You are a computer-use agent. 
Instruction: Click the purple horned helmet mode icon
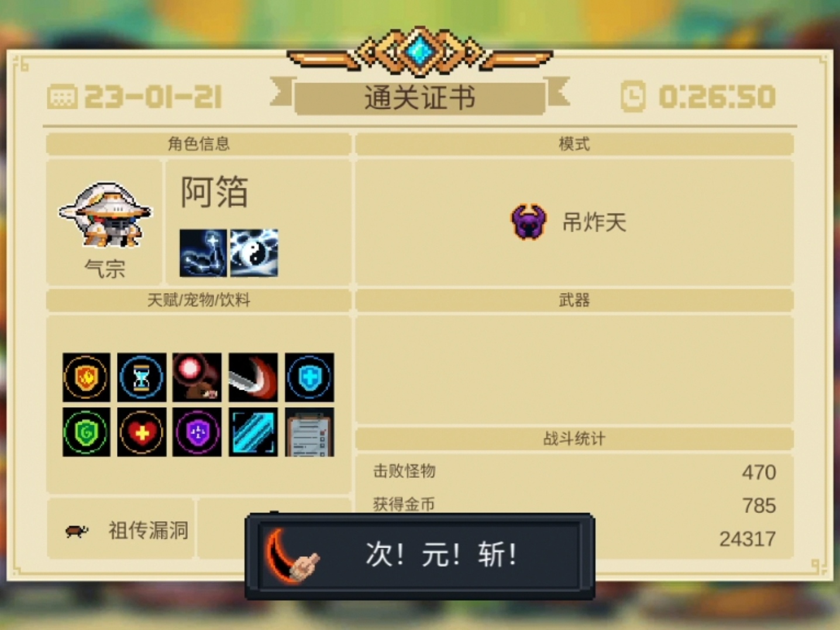[529, 222]
